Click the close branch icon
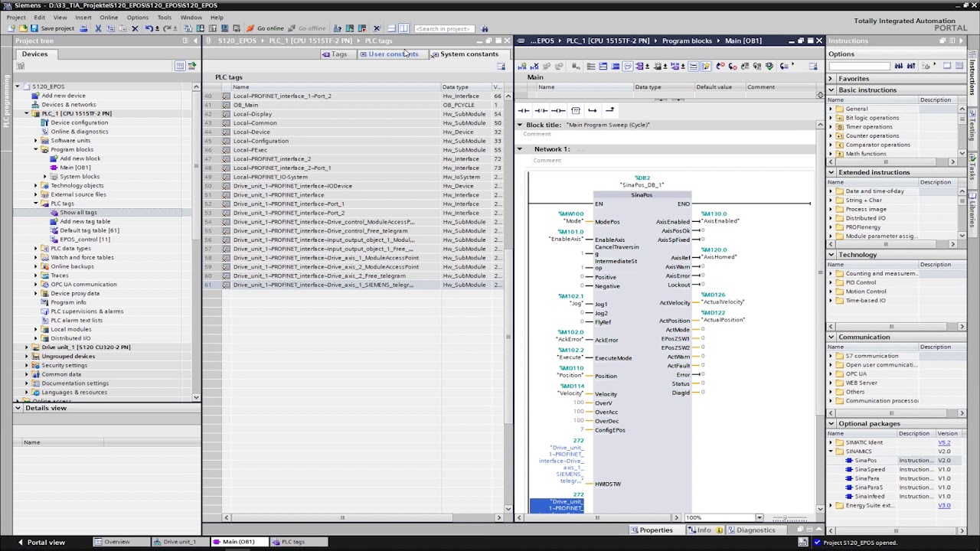The image size is (980, 551). (609, 110)
